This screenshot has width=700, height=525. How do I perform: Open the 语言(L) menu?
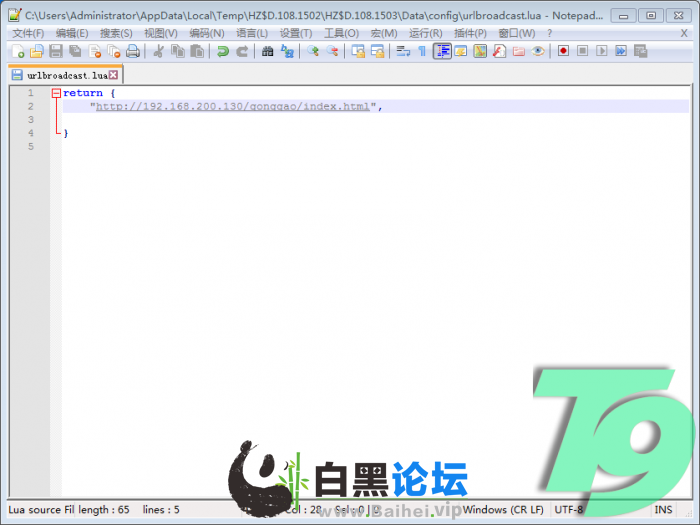[x=252, y=33]
